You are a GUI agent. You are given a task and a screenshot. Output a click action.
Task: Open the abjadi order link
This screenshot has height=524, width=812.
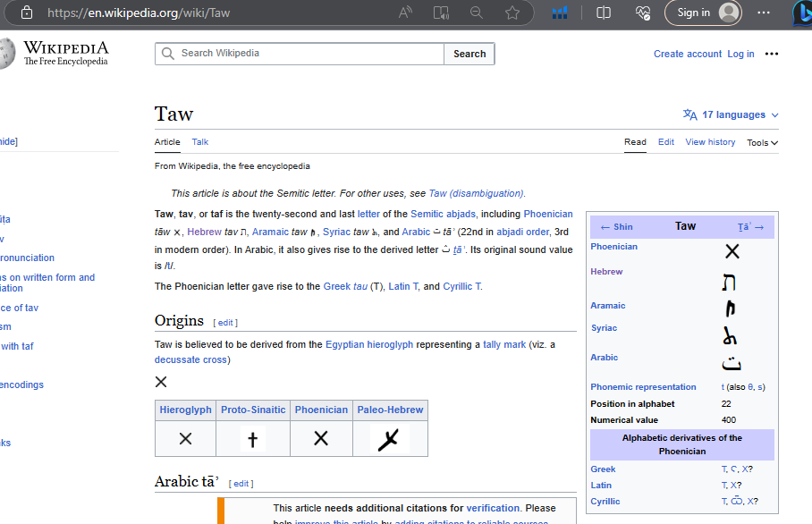522,232
